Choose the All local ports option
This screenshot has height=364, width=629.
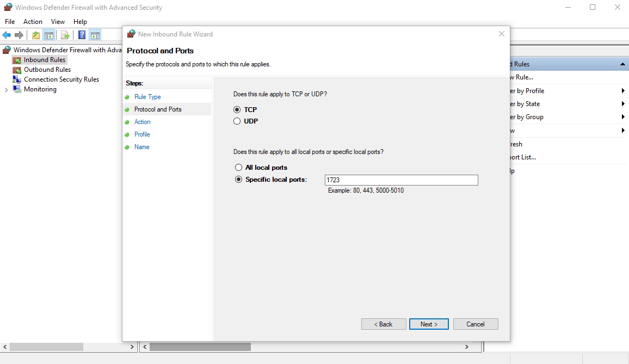[x=239, y=168]
